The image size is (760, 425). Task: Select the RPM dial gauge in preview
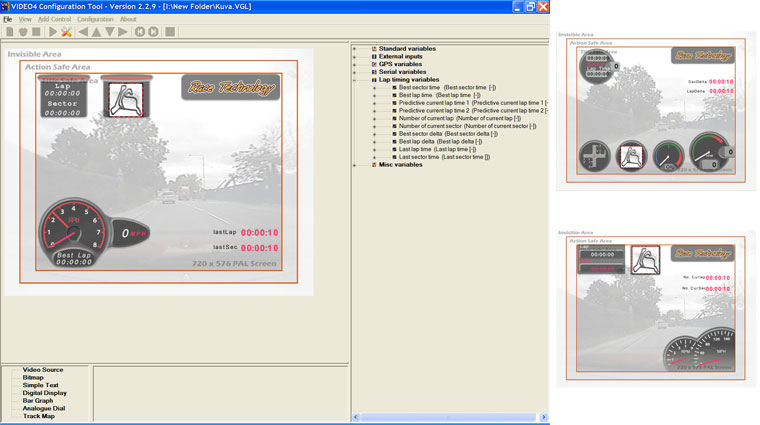coord(69,233)
